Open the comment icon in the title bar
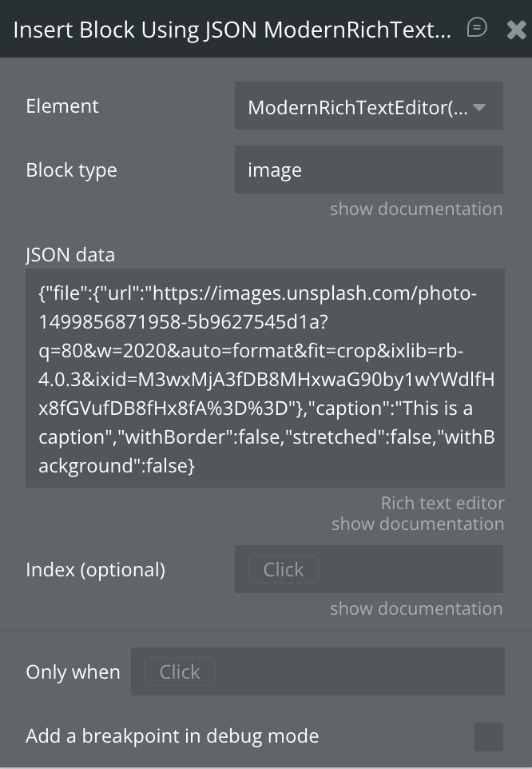 pos(477,29)
